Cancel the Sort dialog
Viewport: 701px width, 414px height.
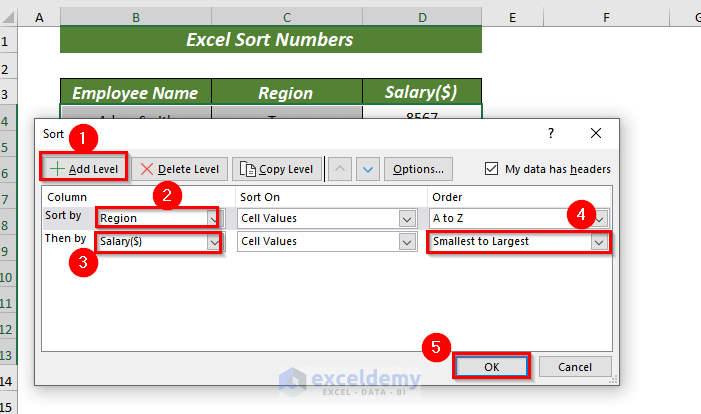[x=575, y=367]
